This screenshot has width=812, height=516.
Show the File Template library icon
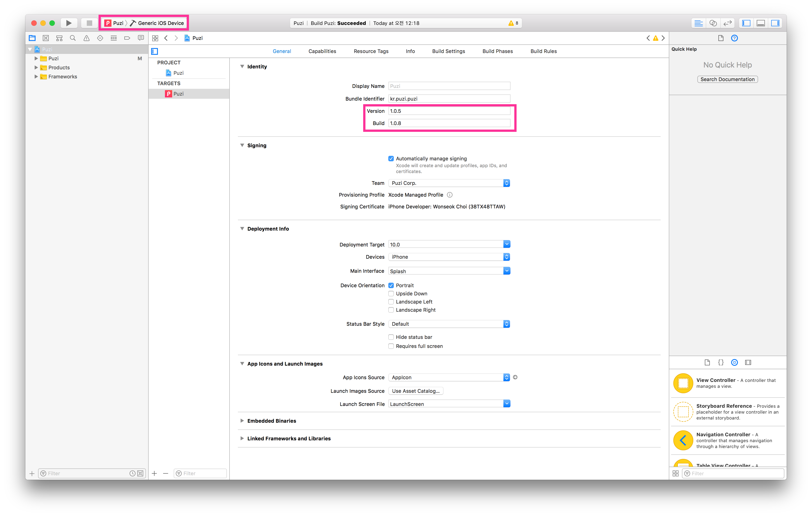(x=707, y=362)
